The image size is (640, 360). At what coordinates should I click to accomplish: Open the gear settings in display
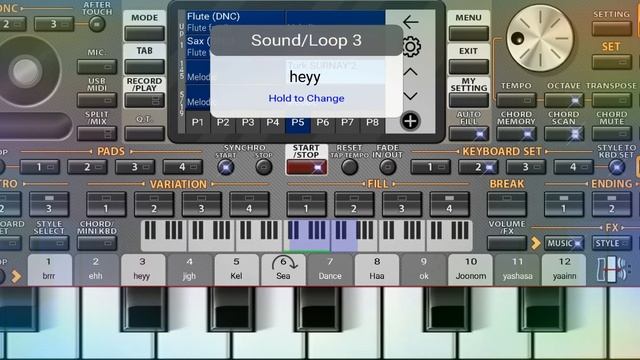411,47
